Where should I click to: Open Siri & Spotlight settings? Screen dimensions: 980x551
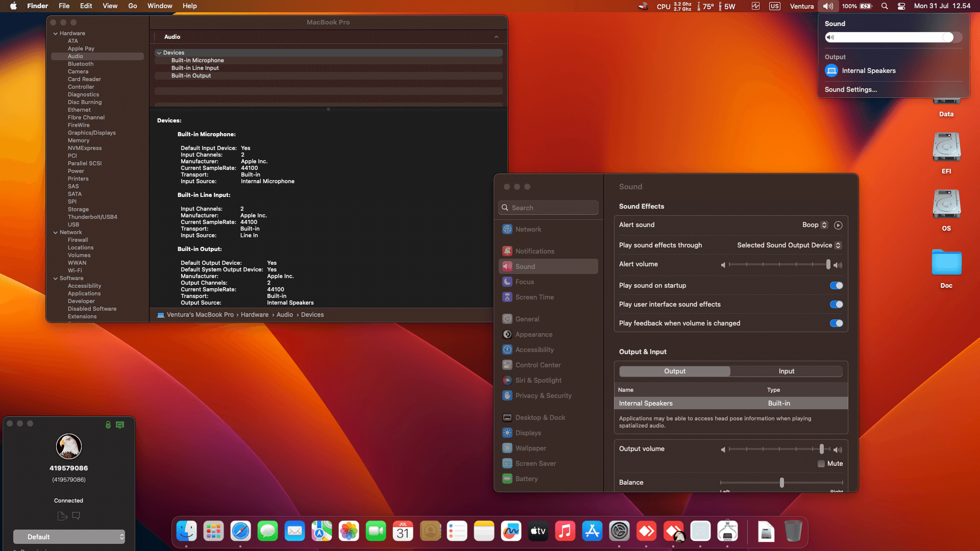[548, 380]
